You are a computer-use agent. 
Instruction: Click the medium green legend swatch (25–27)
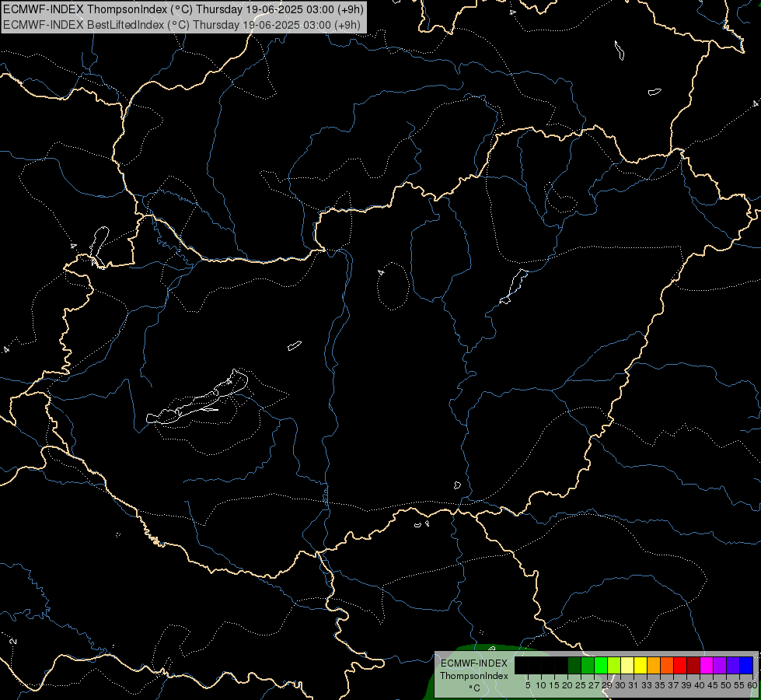pyautogui.click(x=588, y=666)
